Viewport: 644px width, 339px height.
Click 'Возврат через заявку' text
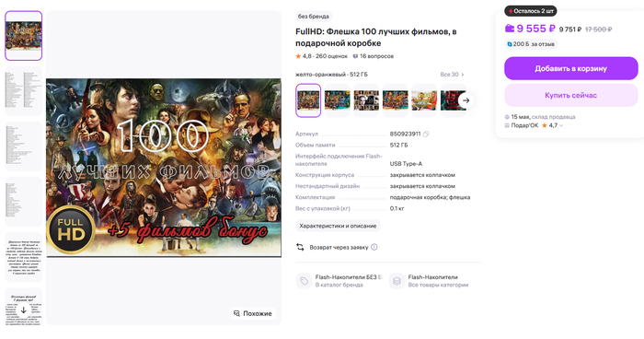[339, 247]
